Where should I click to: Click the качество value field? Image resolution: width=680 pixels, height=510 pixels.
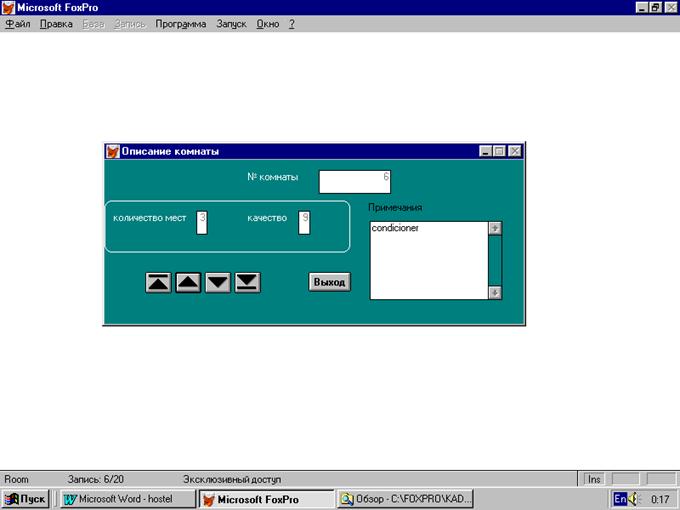304,221
